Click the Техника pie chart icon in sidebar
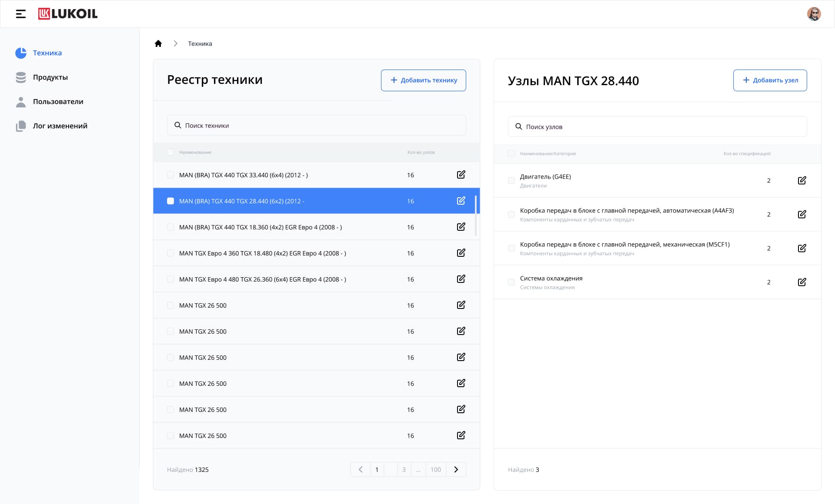 [21, 53]
